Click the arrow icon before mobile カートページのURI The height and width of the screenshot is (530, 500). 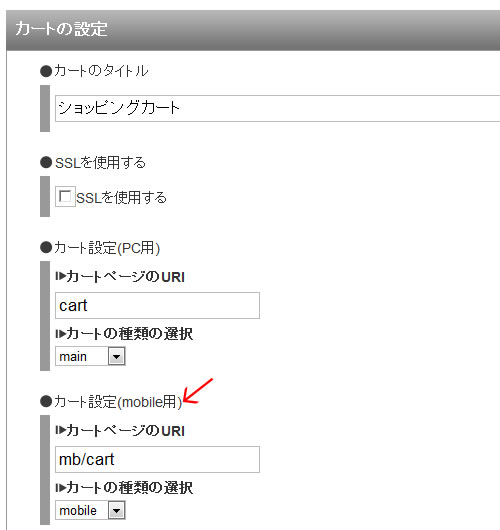click(x=61, y=430)
